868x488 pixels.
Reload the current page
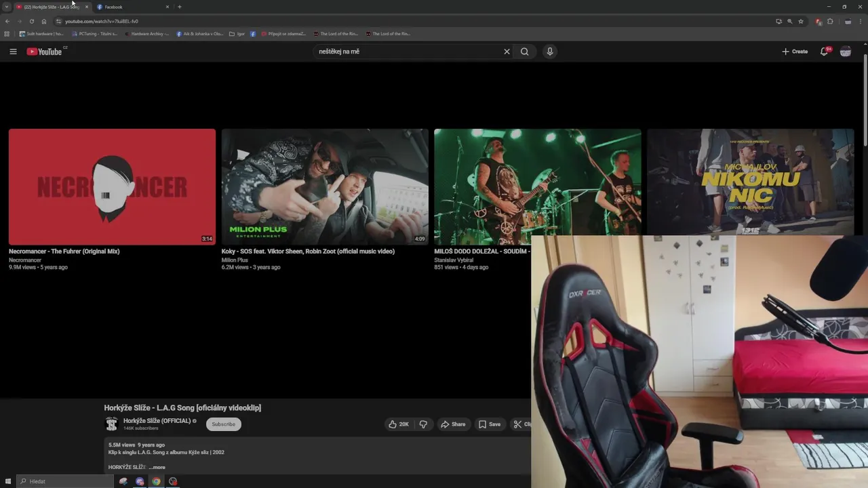pos(31,21)
